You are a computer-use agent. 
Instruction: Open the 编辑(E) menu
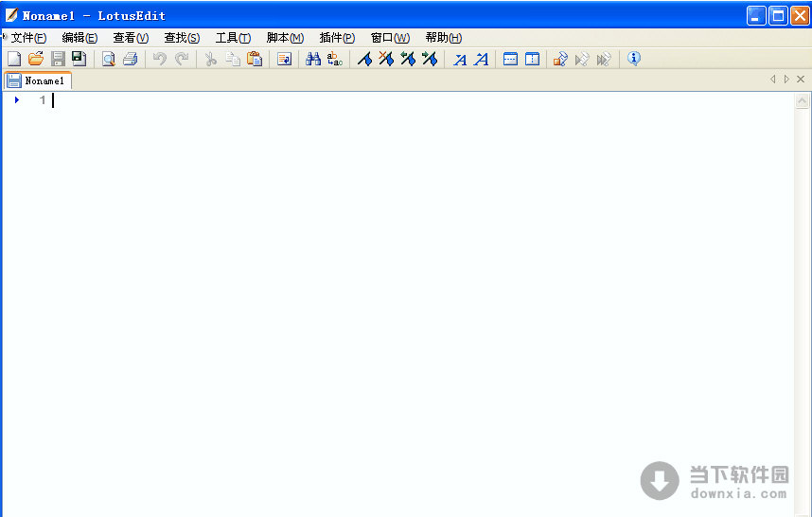pyautogui.click(x=79, y=38)
